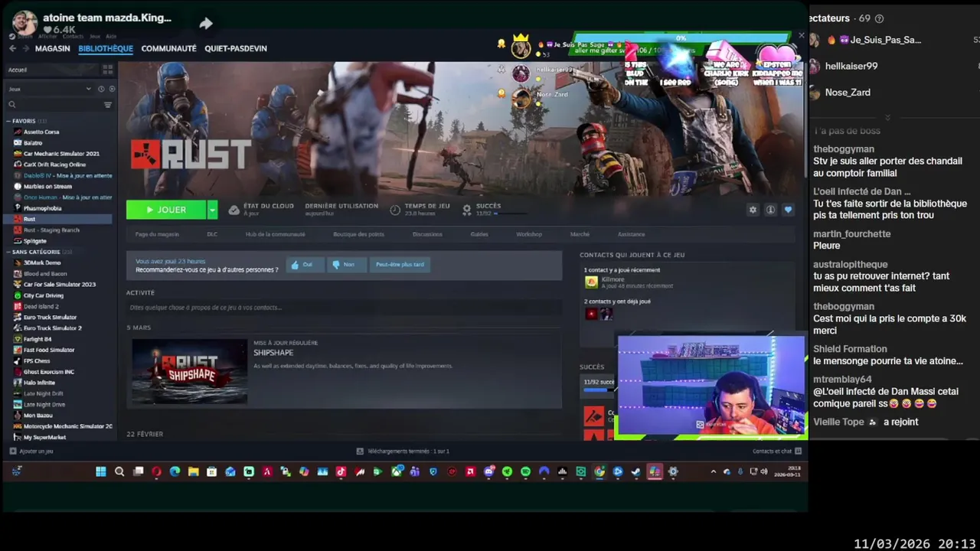
Task: Select Euro Truck Simulator 2
Action: click(52, 328)
